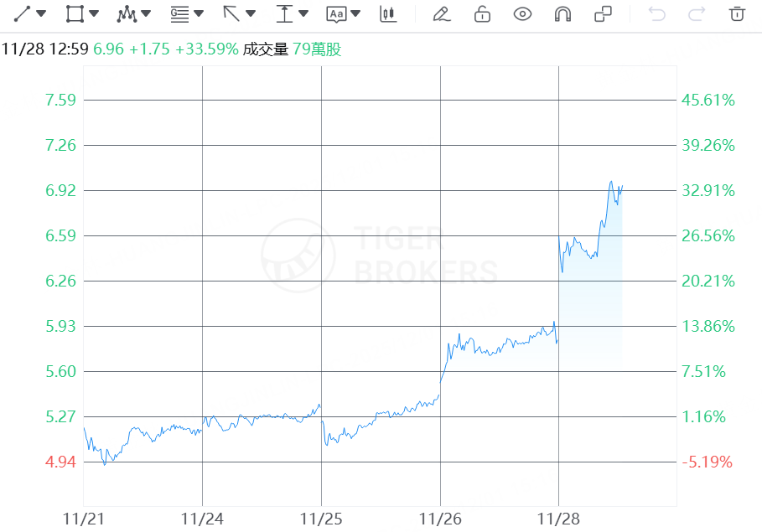The image size is (762, 532).
Task: Click the pencil edit drawings icon
Action: click(x=441, y=13)
